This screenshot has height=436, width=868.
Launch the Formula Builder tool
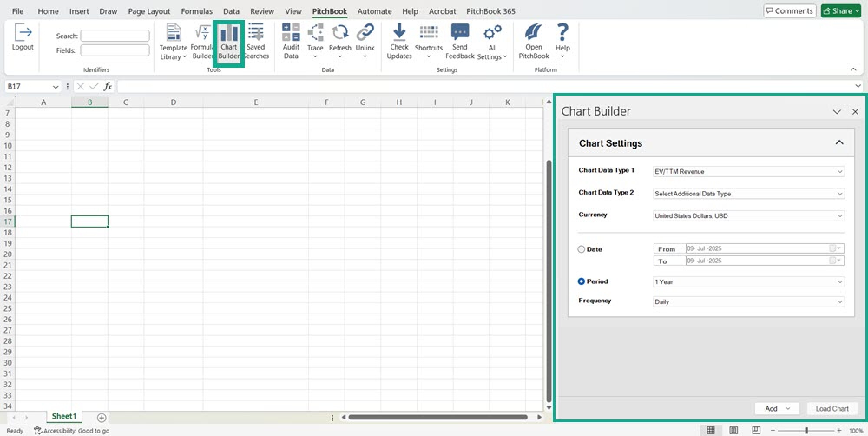coord(202,42)
